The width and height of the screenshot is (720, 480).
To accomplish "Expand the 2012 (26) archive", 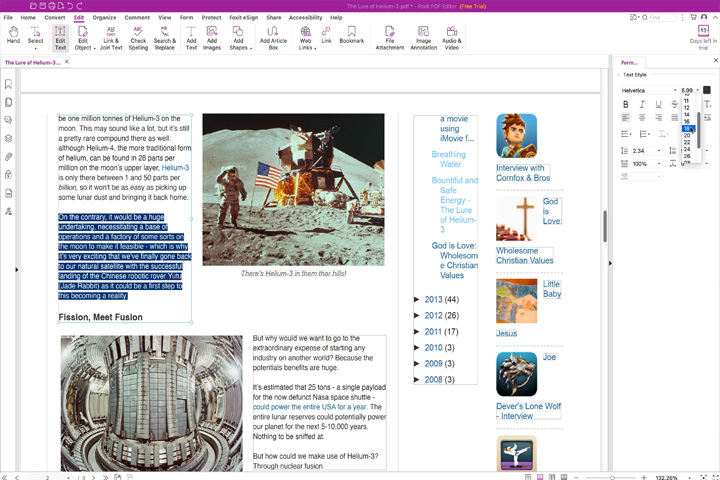I will pos(416,316).
